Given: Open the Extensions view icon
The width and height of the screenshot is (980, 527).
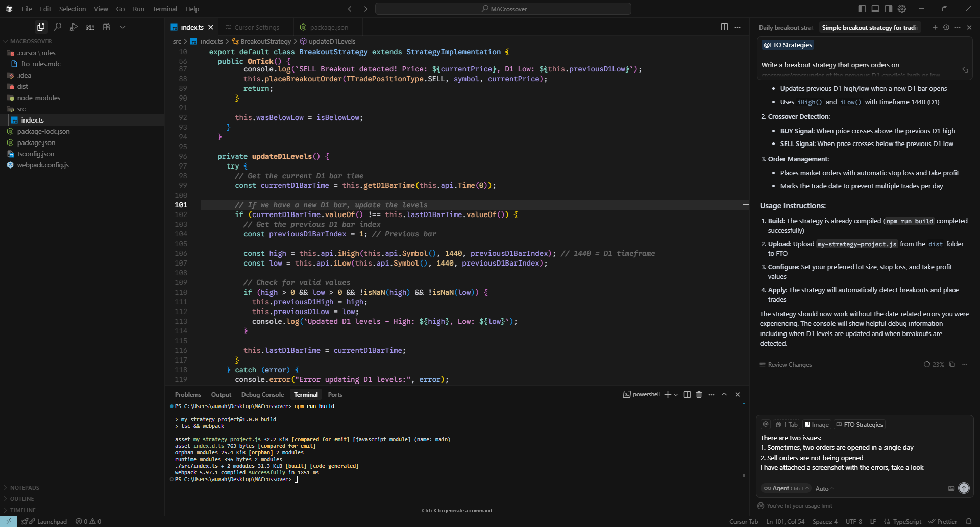Looking at the screenshot, I should tap(107, 27).
